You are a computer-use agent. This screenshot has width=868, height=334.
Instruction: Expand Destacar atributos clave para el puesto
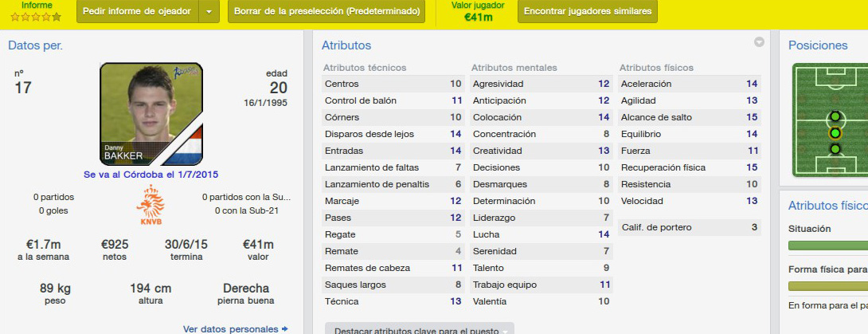420,328
